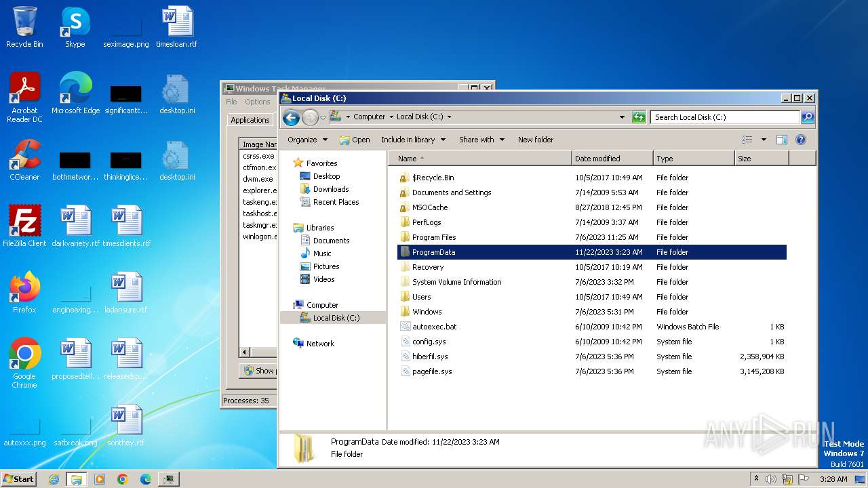Open Internet Explorer from taskbar
This screenshot has height=488, width=868.
tap(54, 479)
